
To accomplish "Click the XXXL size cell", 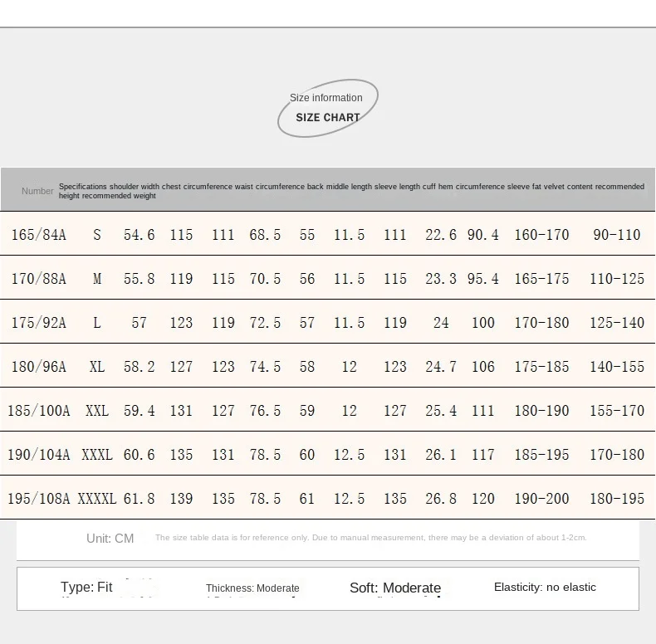I will click(x=97, y=455).
